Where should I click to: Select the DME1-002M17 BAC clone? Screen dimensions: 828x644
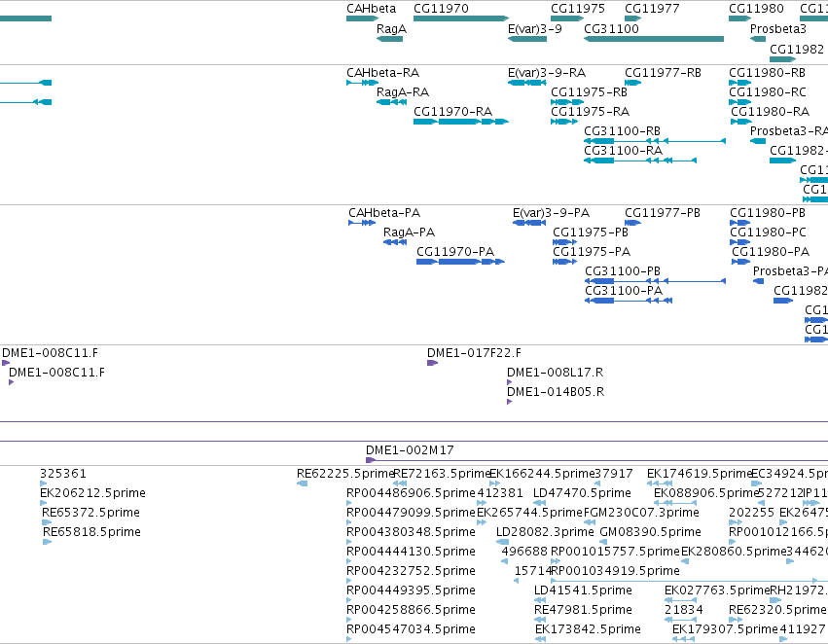pos(596,460)
